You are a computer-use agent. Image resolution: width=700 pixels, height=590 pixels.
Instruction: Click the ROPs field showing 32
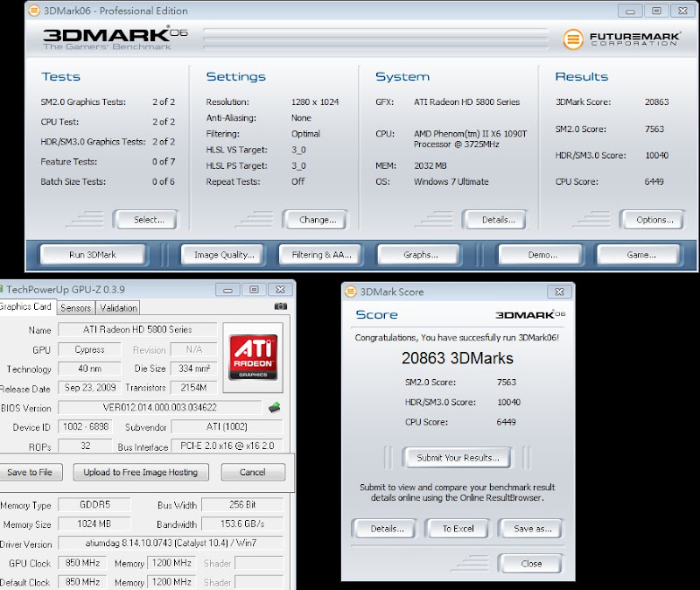85,446
